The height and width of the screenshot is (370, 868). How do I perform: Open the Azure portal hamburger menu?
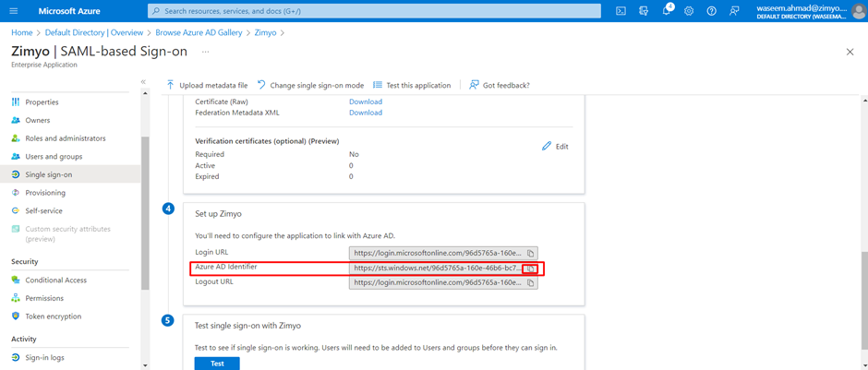coord(14,11)
